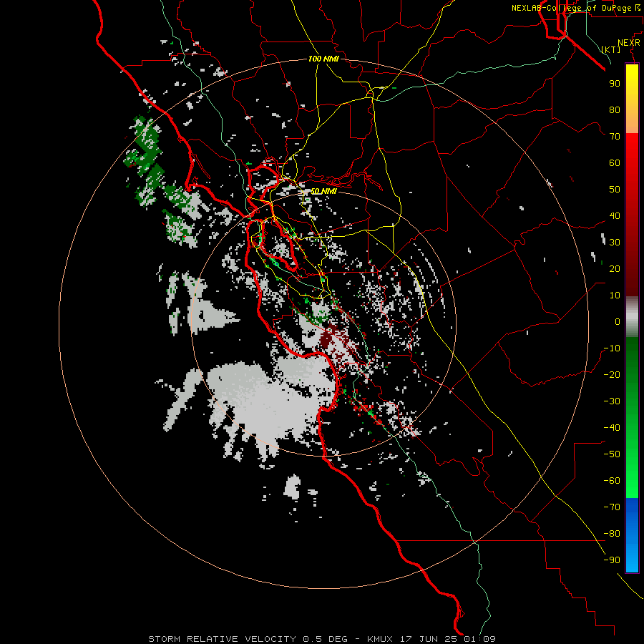Click the -70 value on the velocity scale
The image size is (644, 644).
coord(612,507)
